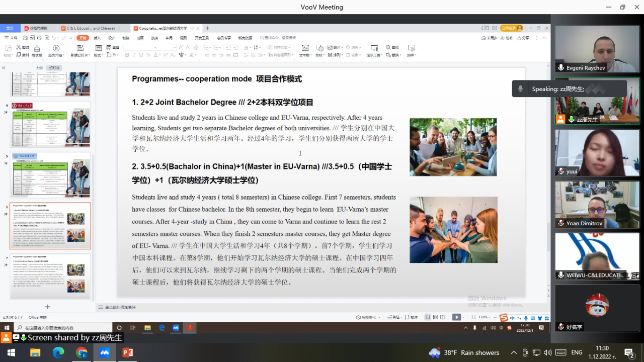The image size is (644, 362).
Task: Open the Windows Start menu
Action: (11, 352)
